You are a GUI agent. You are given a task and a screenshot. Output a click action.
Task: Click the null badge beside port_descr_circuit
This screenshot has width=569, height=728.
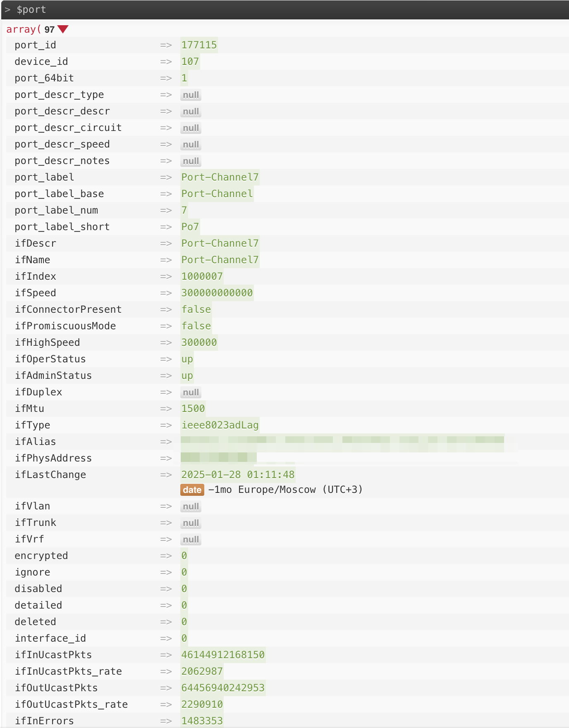(191, 128)
